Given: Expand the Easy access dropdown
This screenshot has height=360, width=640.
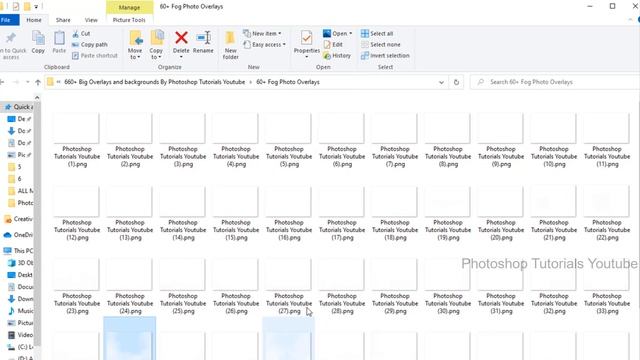Looking at the screenshot, I should 264,44.
